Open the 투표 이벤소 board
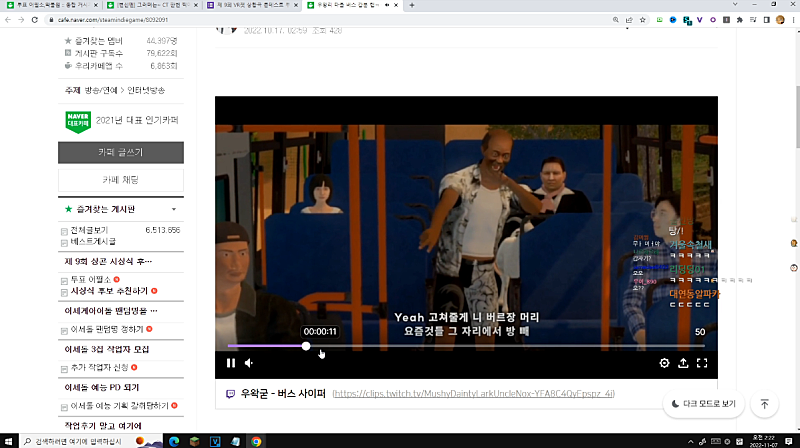Image resolution: width=800 pixels, height=448 pixels. [90, 280]
